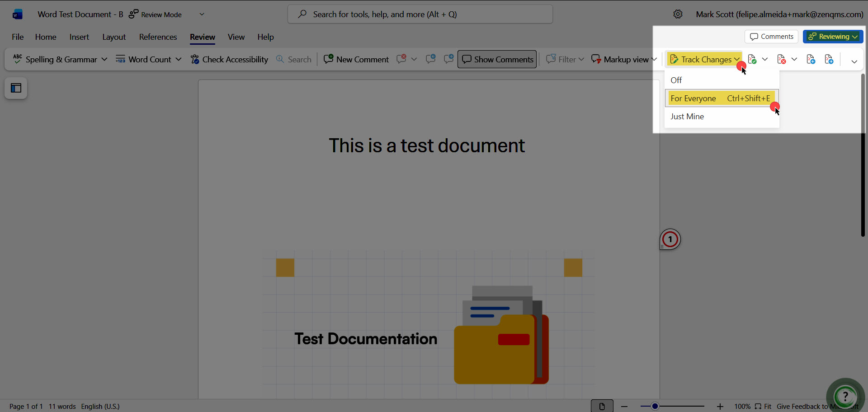Open settings via the gear icon
This screenshot has width=868, height=412.
pyautogui.click(x=678, y=14)
